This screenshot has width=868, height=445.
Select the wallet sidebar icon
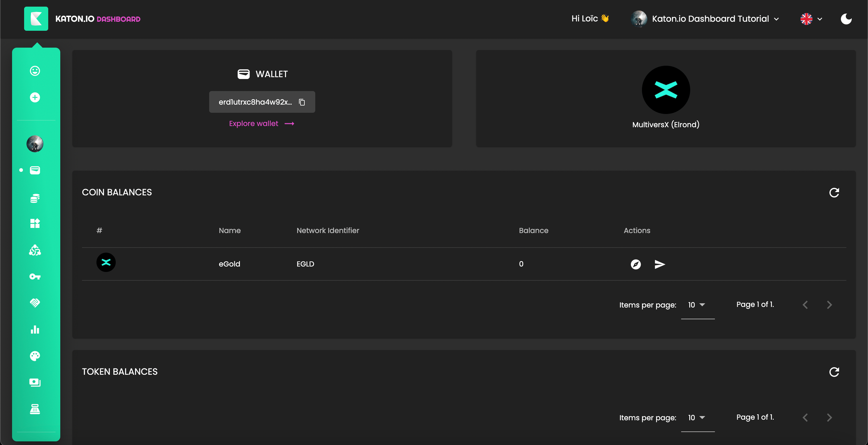coord(35,170)
